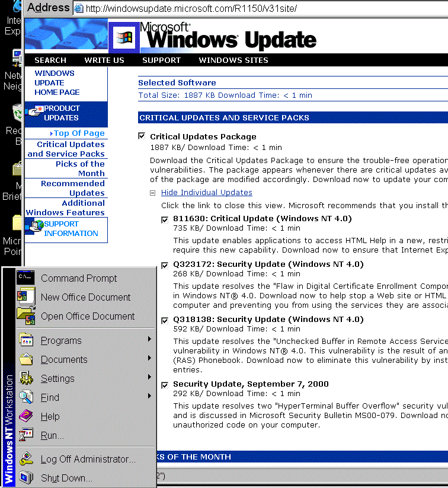
Task: Click the New Office Document icon
Action: 25,296
